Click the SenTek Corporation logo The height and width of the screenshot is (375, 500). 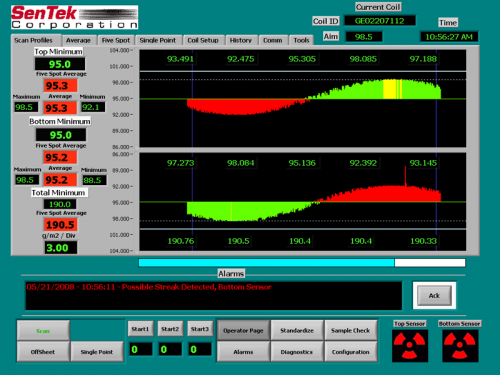pos(74,17)
